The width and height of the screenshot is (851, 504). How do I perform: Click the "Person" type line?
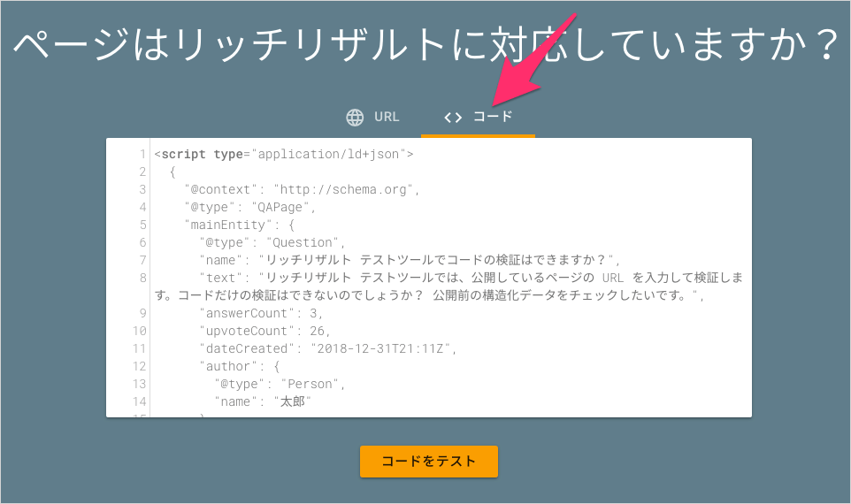(x=280, y=384)
